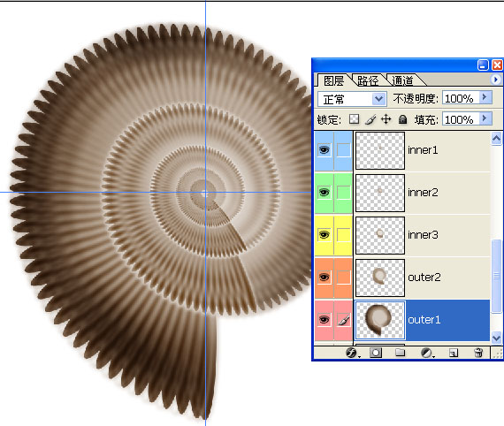This screenshot has width=504, height=426.
Task: Add a layer mask
Action: (376, 353)
